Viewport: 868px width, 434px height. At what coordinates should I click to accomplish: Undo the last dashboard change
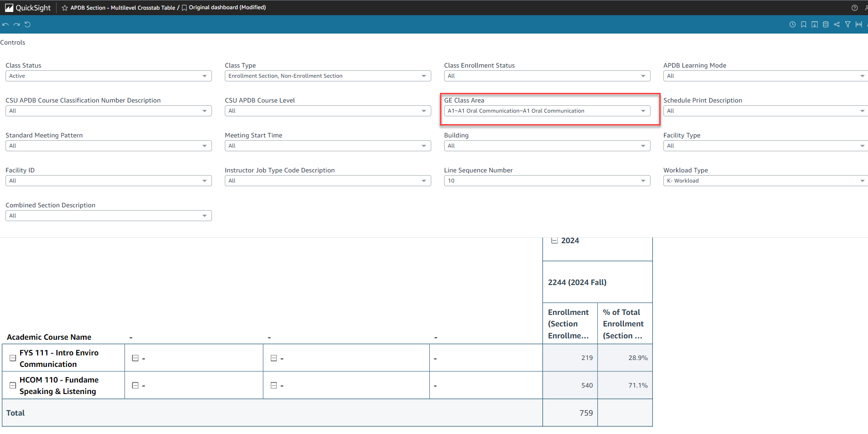click(x=6, y=24)
